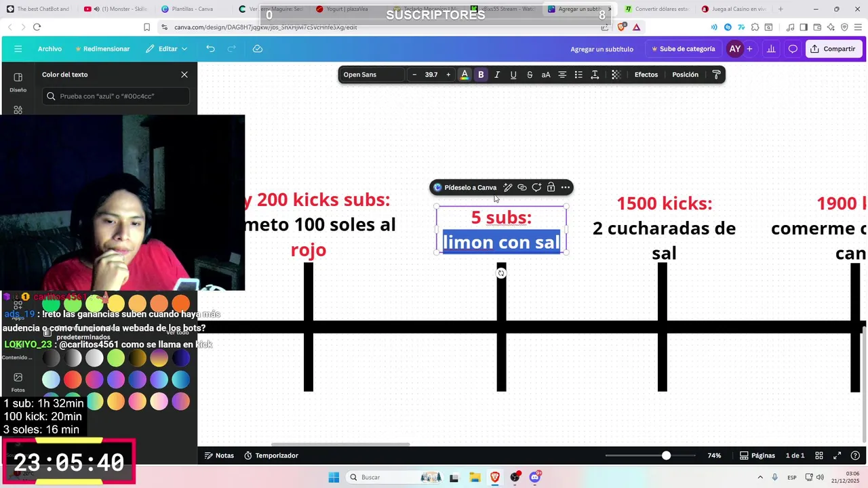Image resolution: width=868 pixels, height=488 pixels.
Task: Select the design title 'Agregar un subtítulo'
Action: (601, 49)
